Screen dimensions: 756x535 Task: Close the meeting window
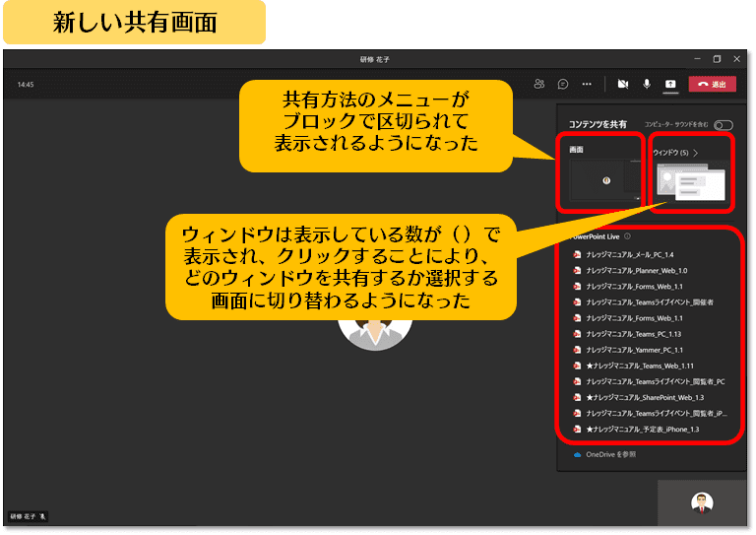point(736,59)
